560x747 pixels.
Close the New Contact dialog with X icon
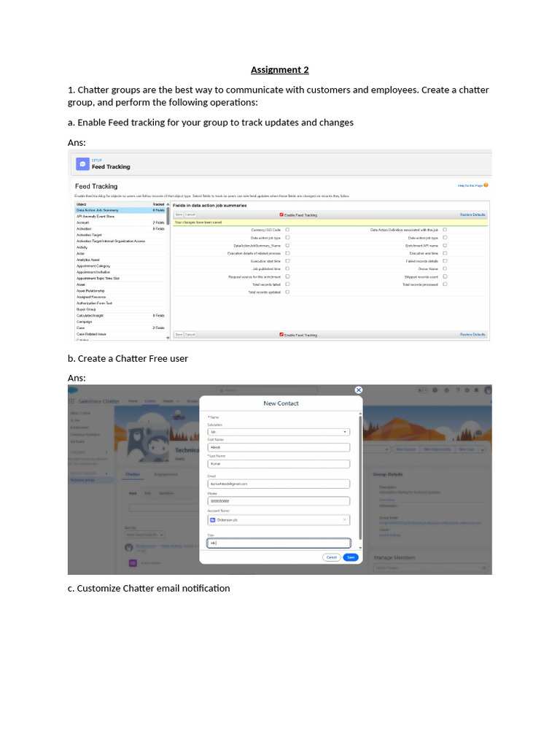(359, 390)
